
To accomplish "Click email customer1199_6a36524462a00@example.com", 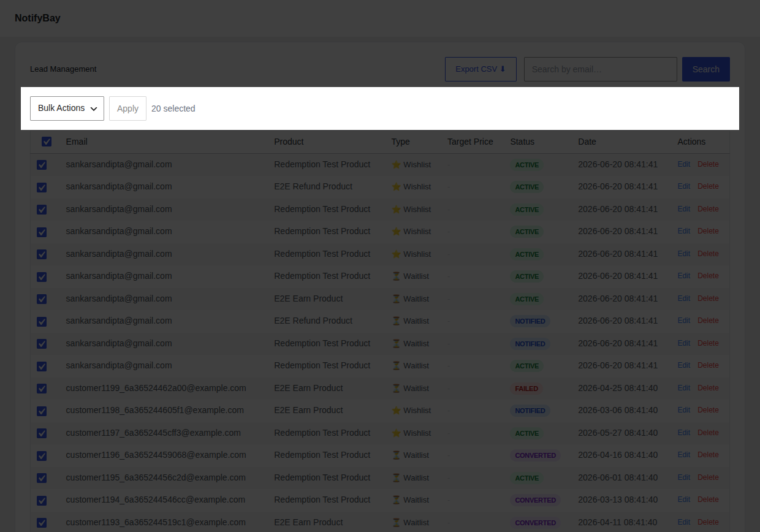I will [156, 388].
